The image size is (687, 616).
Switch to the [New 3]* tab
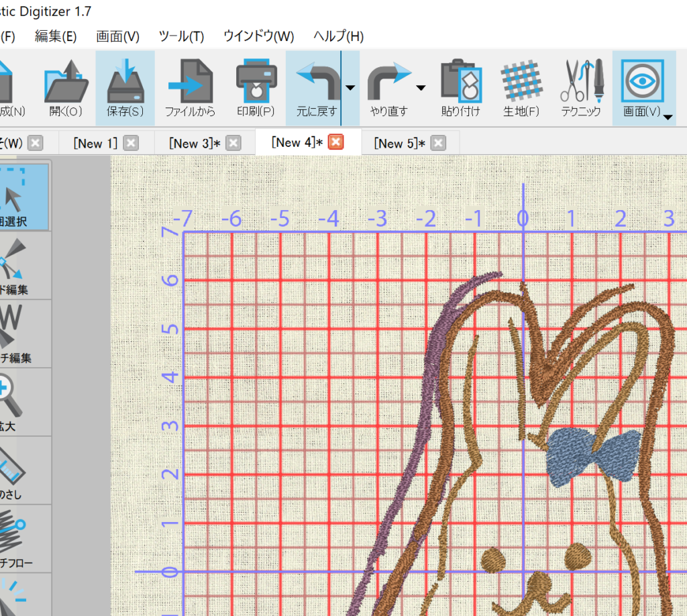pyautogui.click(x=195, y=143)
